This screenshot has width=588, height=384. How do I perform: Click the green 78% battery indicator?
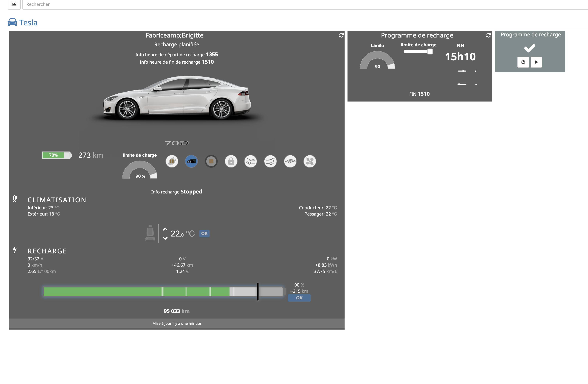pyautogui.click(x=57, y=155)
